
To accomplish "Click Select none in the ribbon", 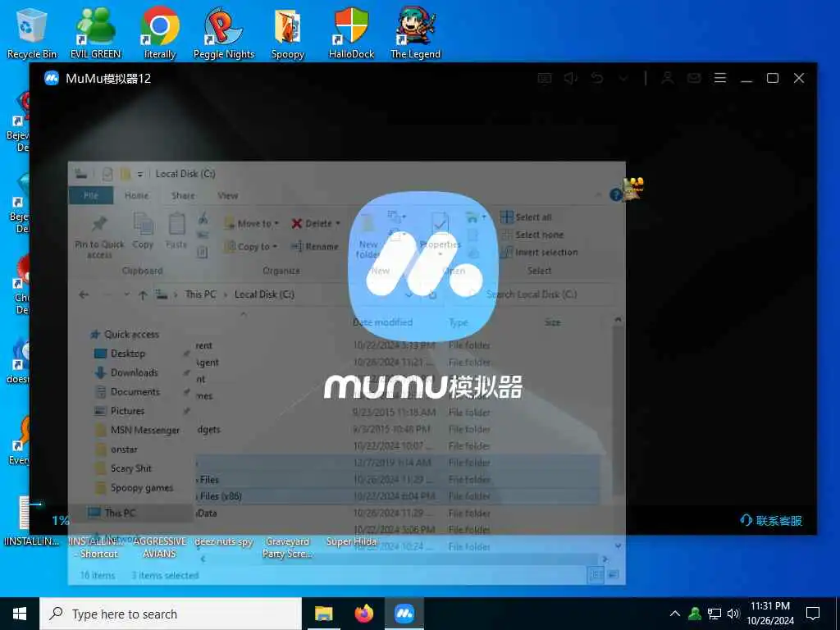I will point(532,235).
